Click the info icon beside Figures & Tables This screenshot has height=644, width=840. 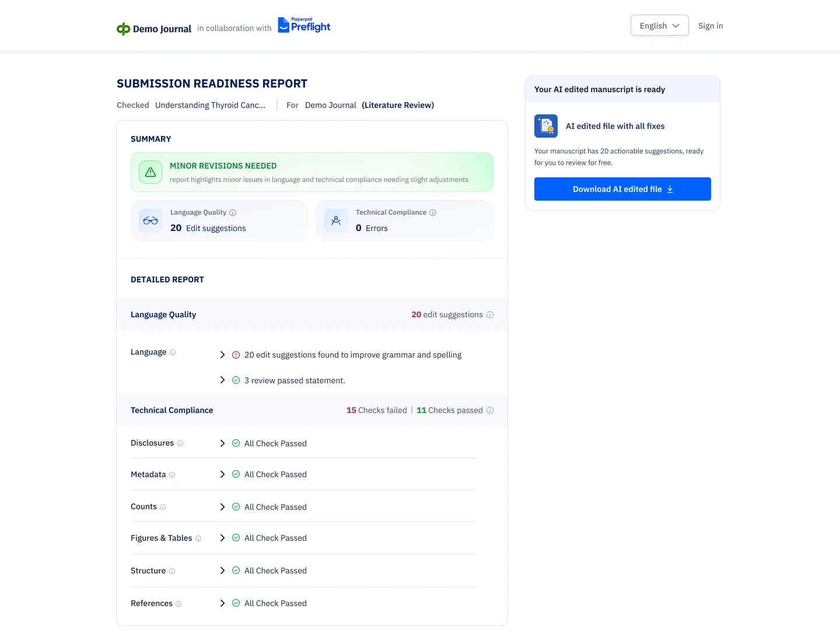point(198,538)
